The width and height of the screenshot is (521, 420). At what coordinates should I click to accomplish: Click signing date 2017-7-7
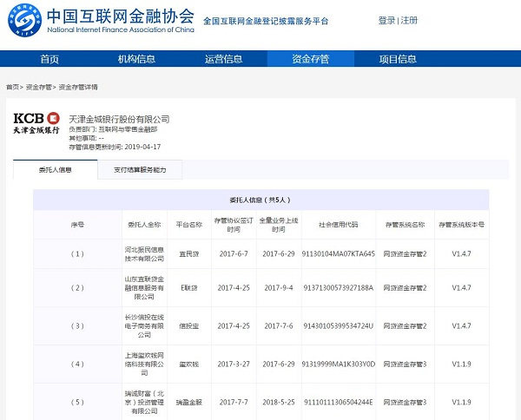pos(234,403)
